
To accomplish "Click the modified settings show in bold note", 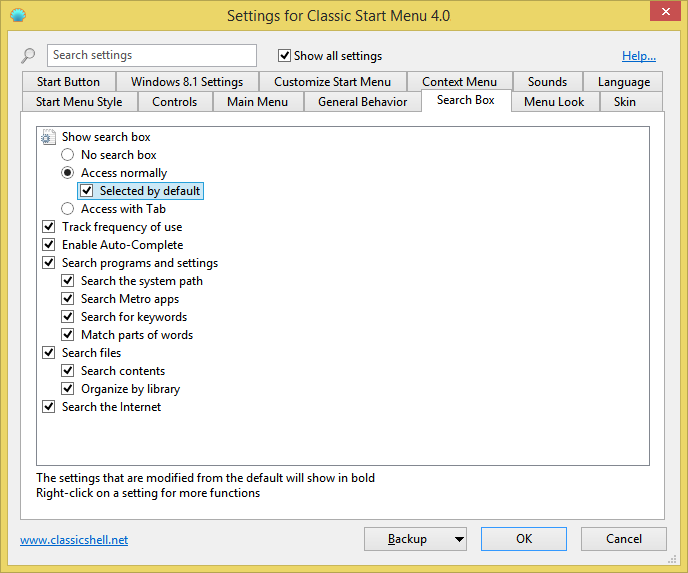I will pyautogui.click(x=205, y=478).
